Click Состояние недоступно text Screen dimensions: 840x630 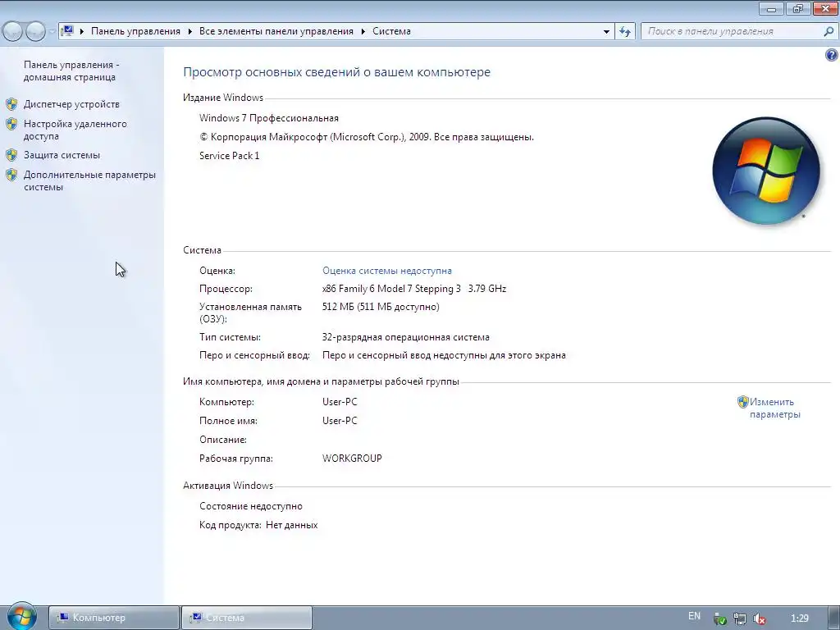pos(251,505)
